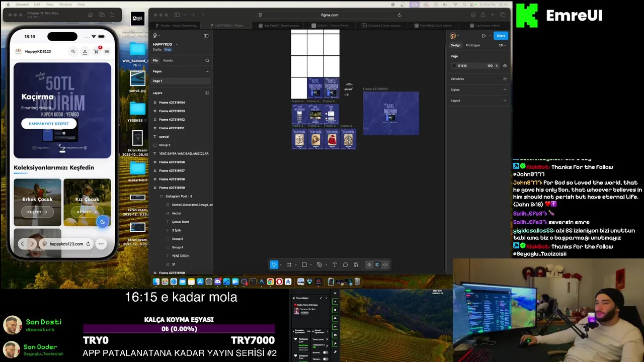Image resolution: width=644 pixels, height=362 pixels.
Task: Open the Window menu in macOS menu bar
Action: (x=65, y=4)
